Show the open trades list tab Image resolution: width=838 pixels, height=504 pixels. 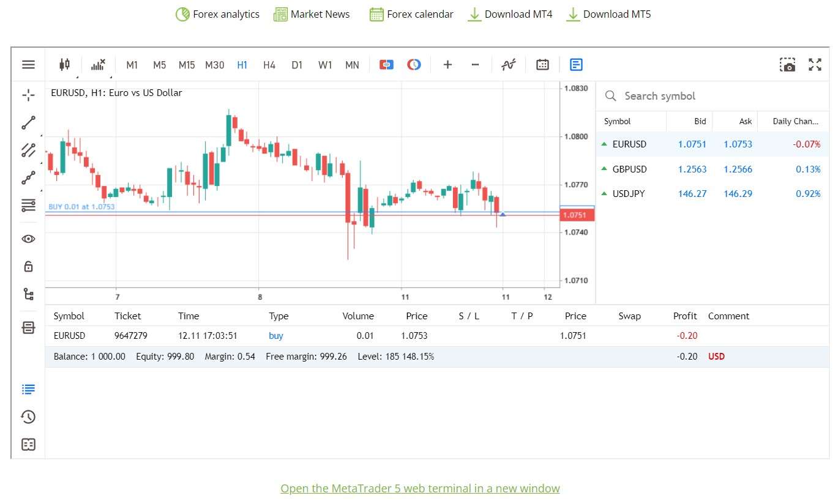pyautogui.click(x=28, y=389)
